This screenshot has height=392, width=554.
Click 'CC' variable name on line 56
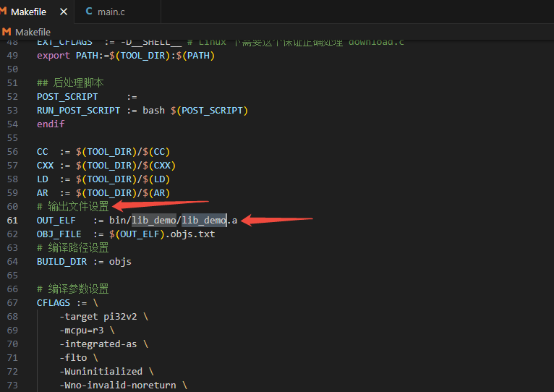coord(43,152)
